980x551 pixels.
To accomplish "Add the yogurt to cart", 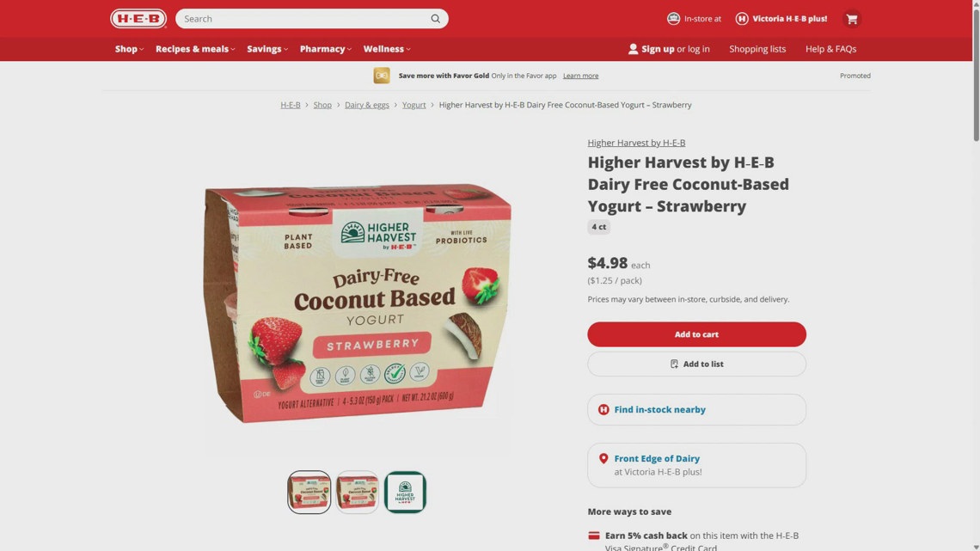I will coord(696,334).
